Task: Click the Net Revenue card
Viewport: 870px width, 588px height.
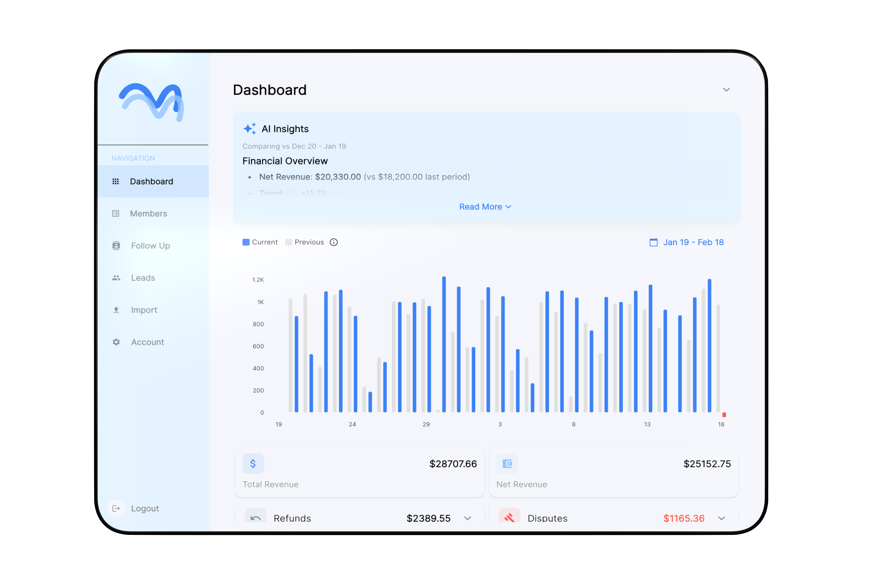Action: [x=614, y=473]
